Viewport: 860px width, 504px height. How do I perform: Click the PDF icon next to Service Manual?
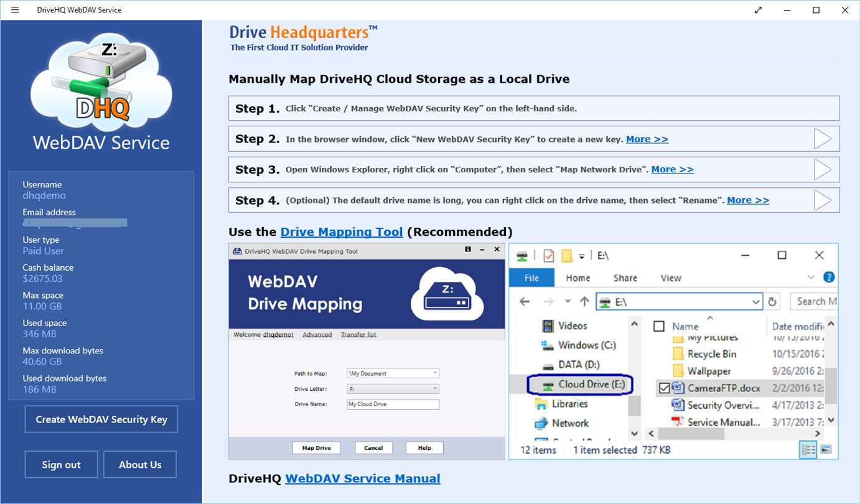pos(678,422)
